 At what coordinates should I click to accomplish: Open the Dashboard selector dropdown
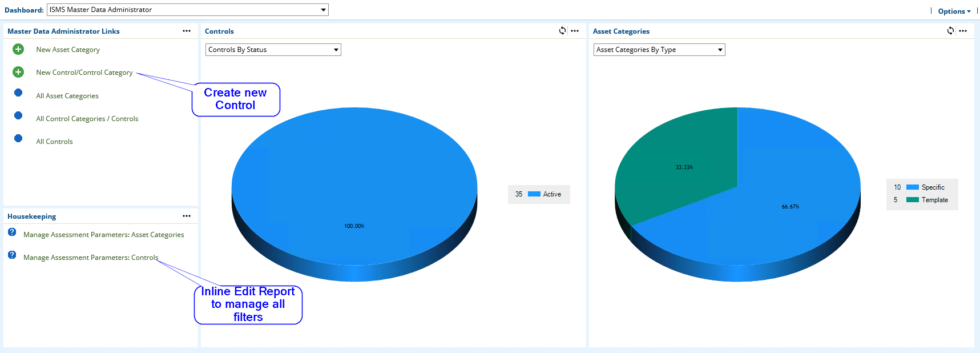click(x=188, y=10)
